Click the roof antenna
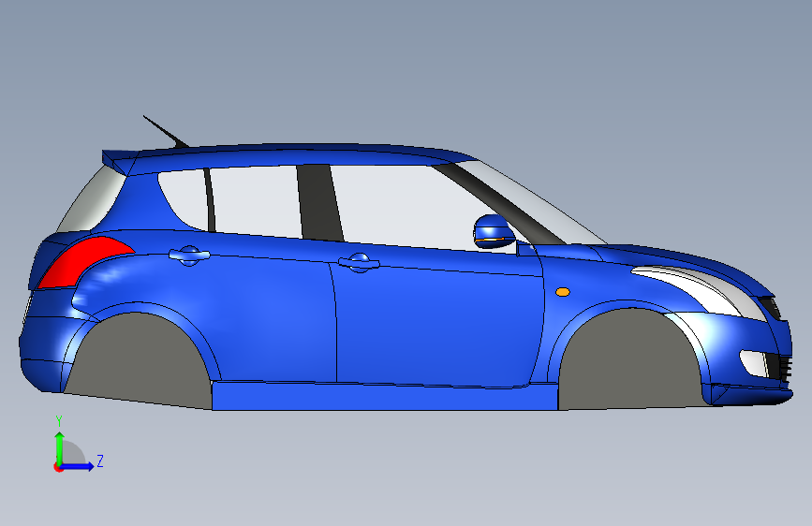 (166, 131)
